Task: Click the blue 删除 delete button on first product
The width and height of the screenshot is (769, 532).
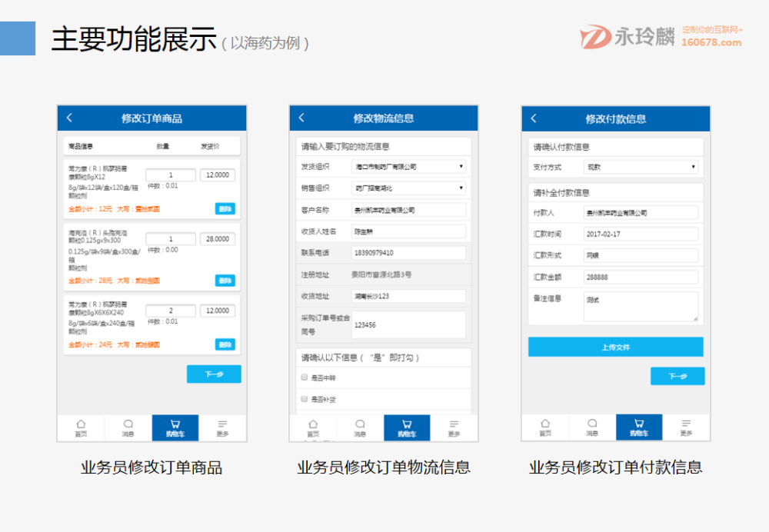Action: (226, 207)
